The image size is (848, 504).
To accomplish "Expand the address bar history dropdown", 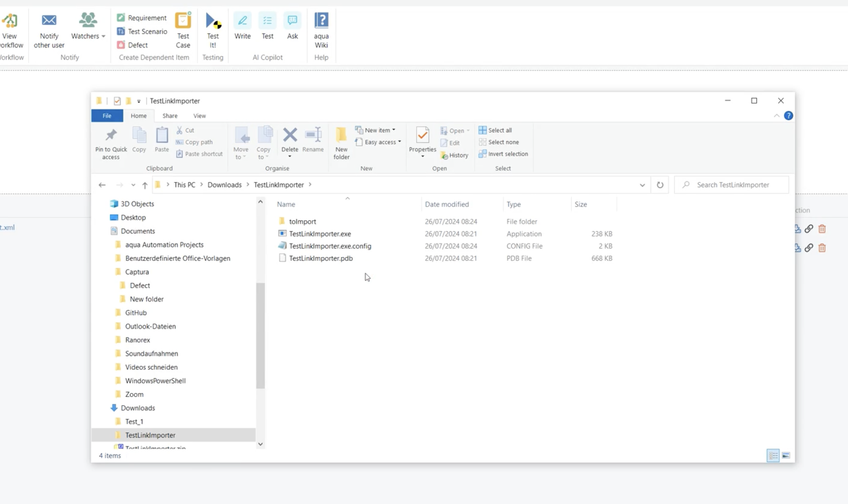I will pos(642,185).
